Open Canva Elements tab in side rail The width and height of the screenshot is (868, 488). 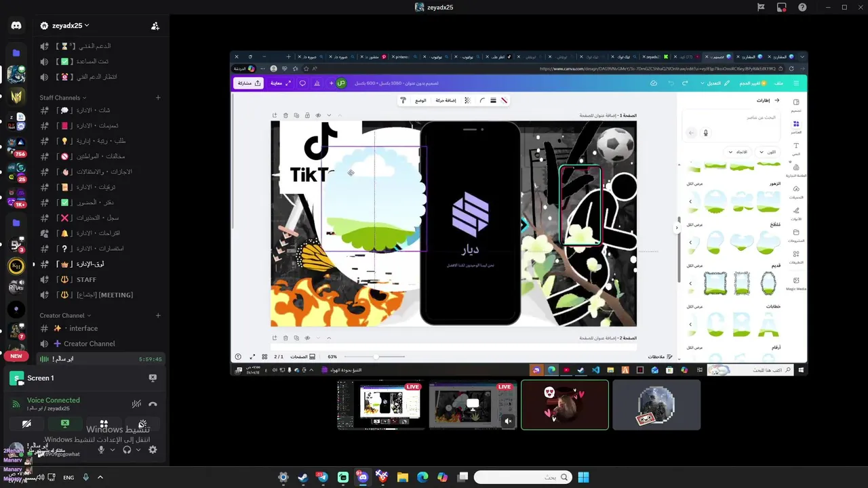[x=796, y=127]
